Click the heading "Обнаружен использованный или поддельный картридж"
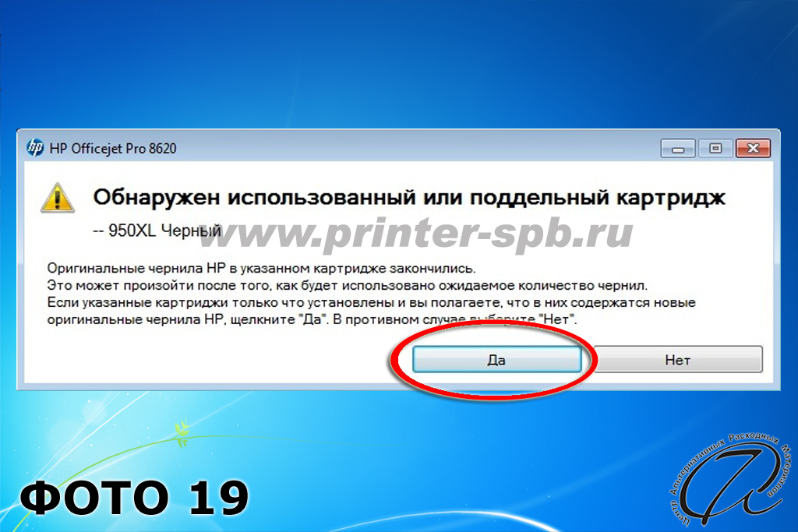 [408, 197]
